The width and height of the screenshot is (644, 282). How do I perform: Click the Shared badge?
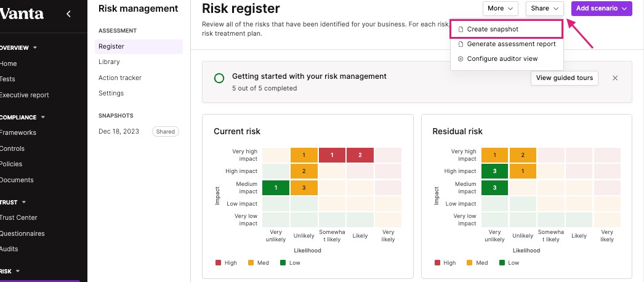[x=166, y=131]
